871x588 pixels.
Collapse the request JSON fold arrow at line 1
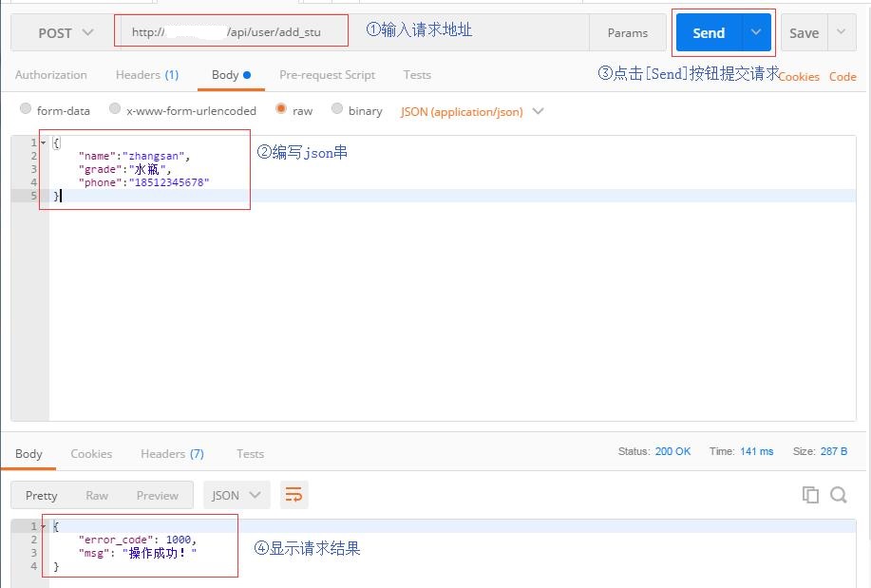pyautogui.click(x=44, y=142)
